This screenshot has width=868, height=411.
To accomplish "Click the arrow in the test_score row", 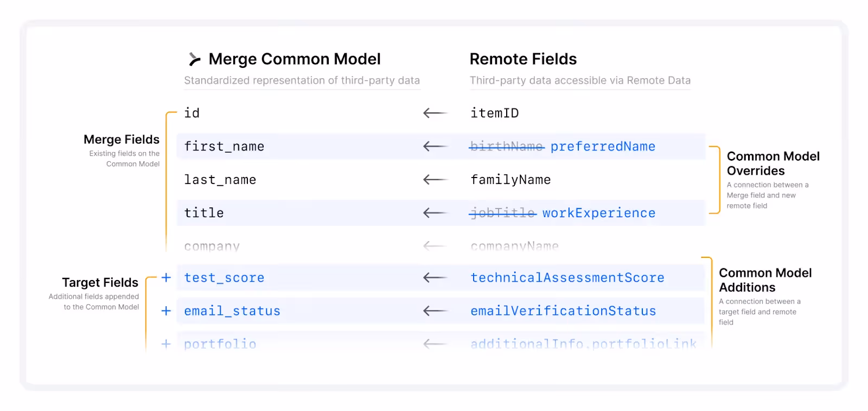I will point(435,277).
